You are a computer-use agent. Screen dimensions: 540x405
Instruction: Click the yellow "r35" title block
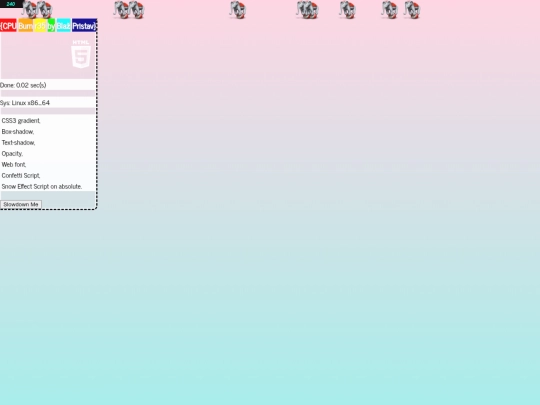[40, 25]
